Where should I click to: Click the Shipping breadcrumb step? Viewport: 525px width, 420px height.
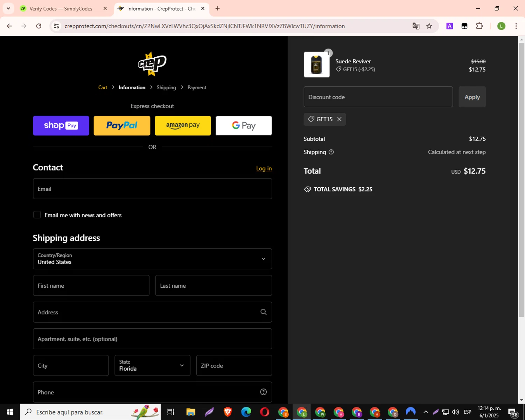[166, 87]
